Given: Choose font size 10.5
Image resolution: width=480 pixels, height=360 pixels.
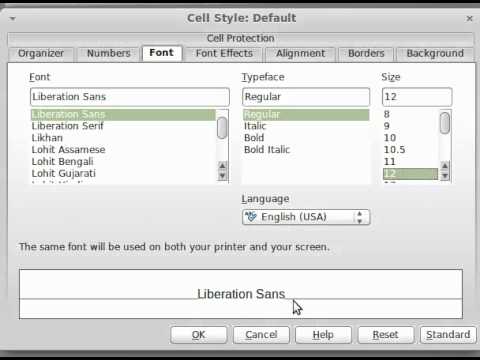Looking at the screenshot, I should point(410,150).
